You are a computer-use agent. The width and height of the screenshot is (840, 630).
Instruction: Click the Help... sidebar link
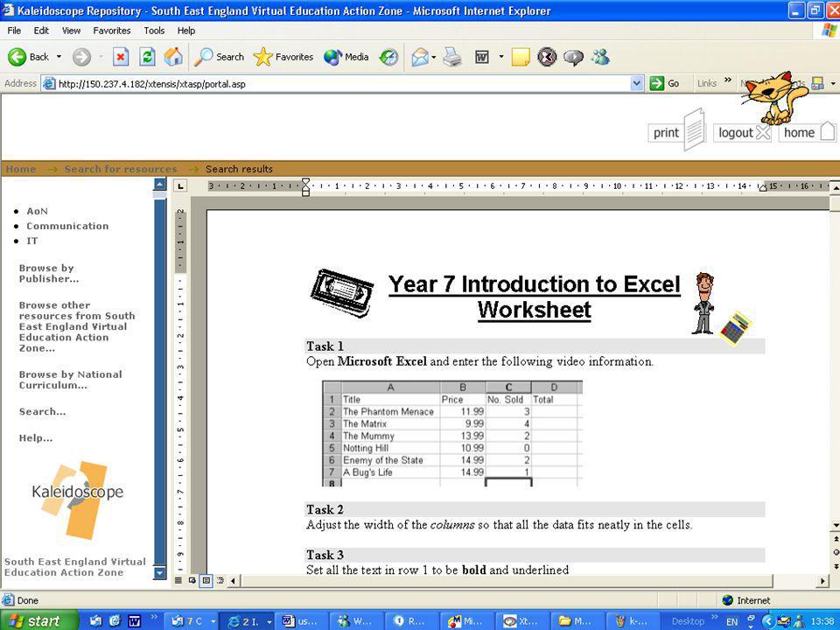click(36, 437)
